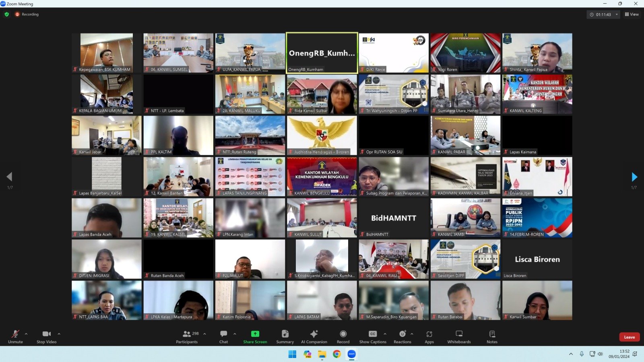Open the Reactions picker
The image size is (644, 362).
[402, 337]
